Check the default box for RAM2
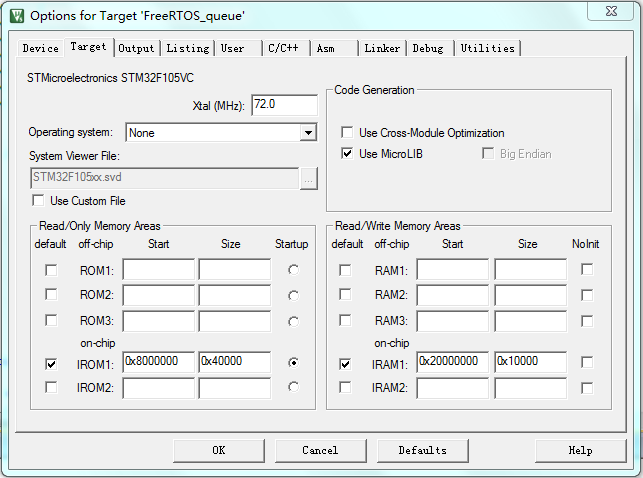Screen dimensions: 643x478 [x=345, y=294]
